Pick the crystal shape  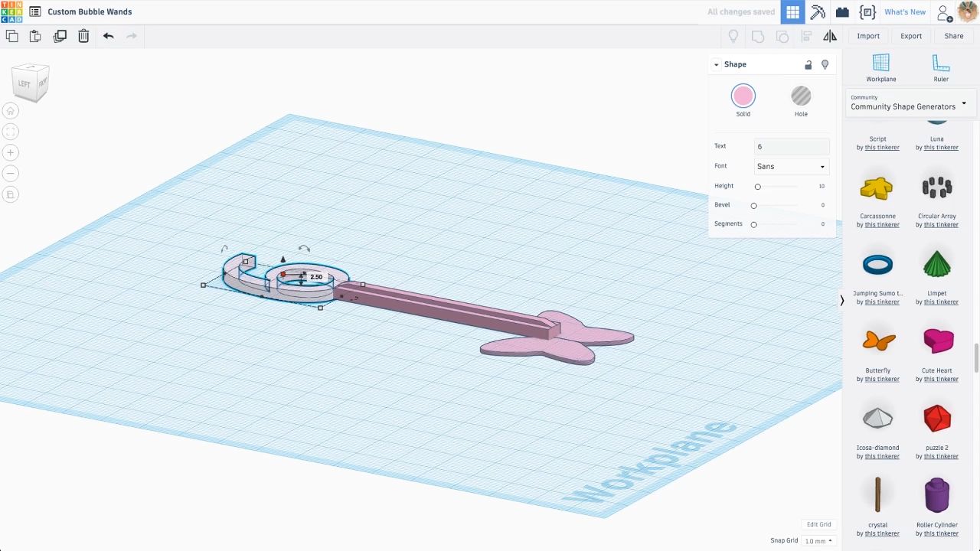(877, 495)
